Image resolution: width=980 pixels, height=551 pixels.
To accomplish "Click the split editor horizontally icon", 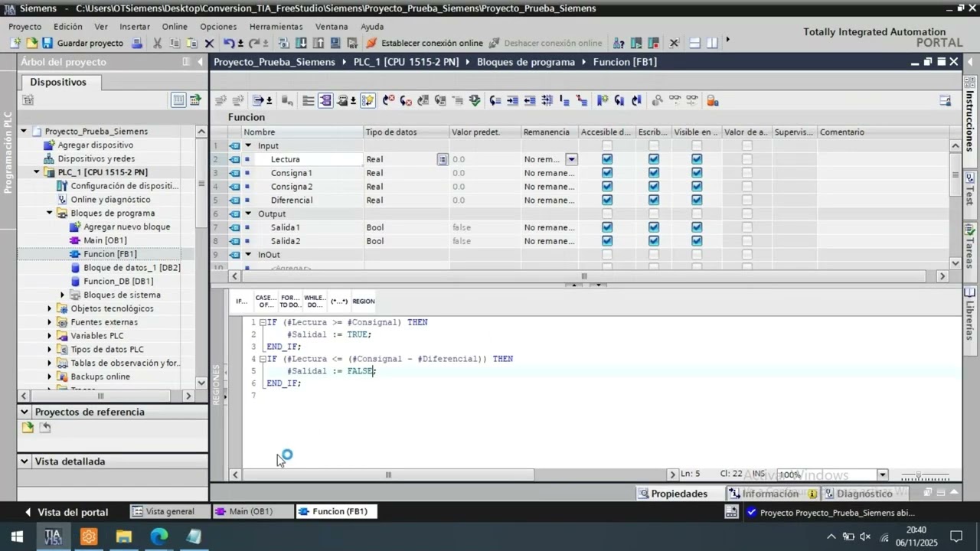I will (x=694, y=43).
